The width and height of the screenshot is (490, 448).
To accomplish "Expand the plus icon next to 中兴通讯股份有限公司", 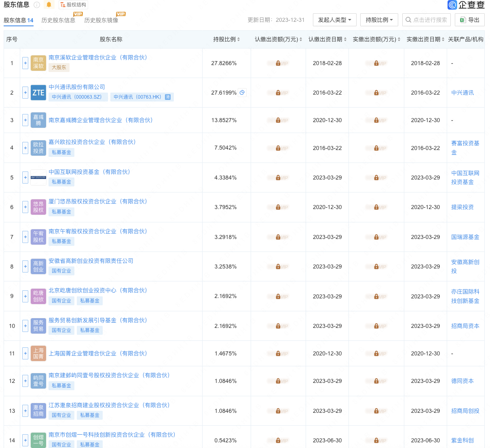I will click(x=25, y=93).
